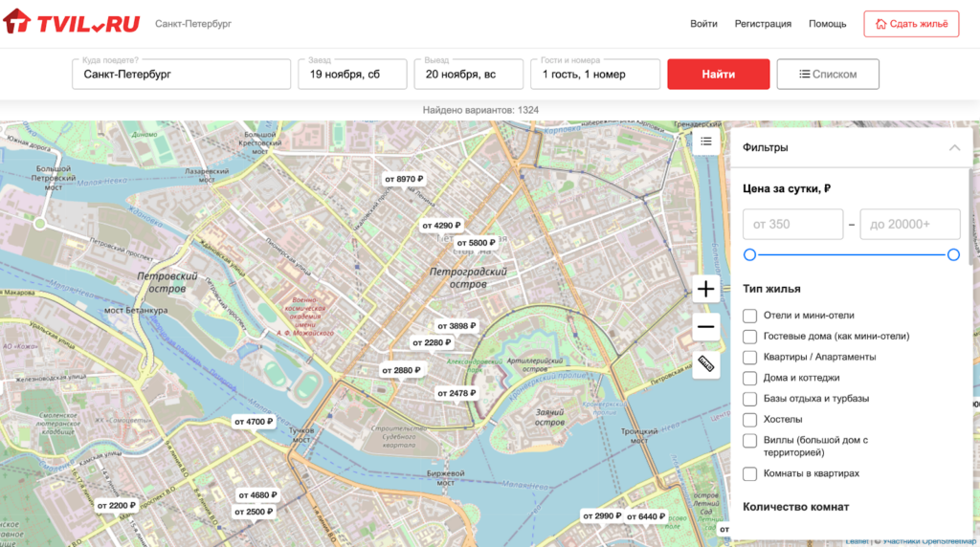Screen dimensions: 980x547
Task: Select the map price marker от 8970 ₽
Action: pyautogui.click(x=404, y=179)
